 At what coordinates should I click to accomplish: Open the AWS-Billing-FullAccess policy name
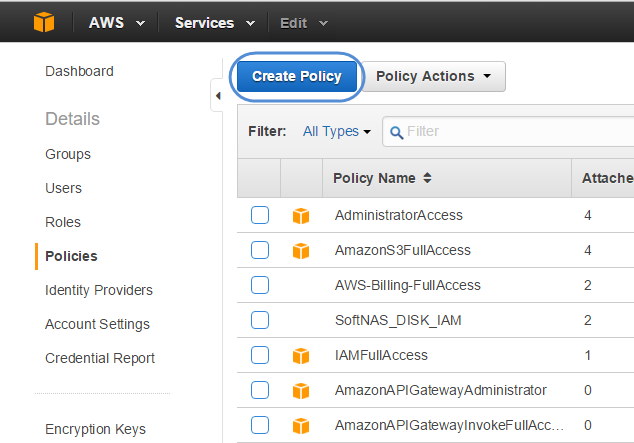click(x=408, y=285)
